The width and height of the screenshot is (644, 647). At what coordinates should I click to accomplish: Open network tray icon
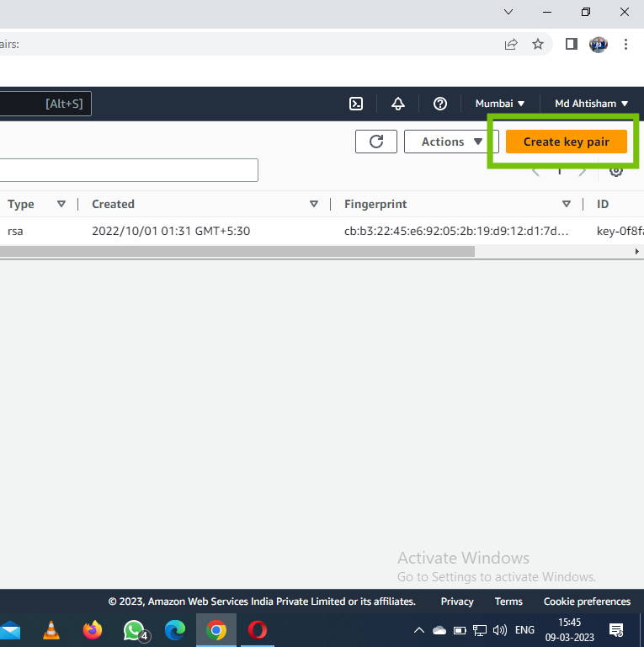(x=480, y=630)
